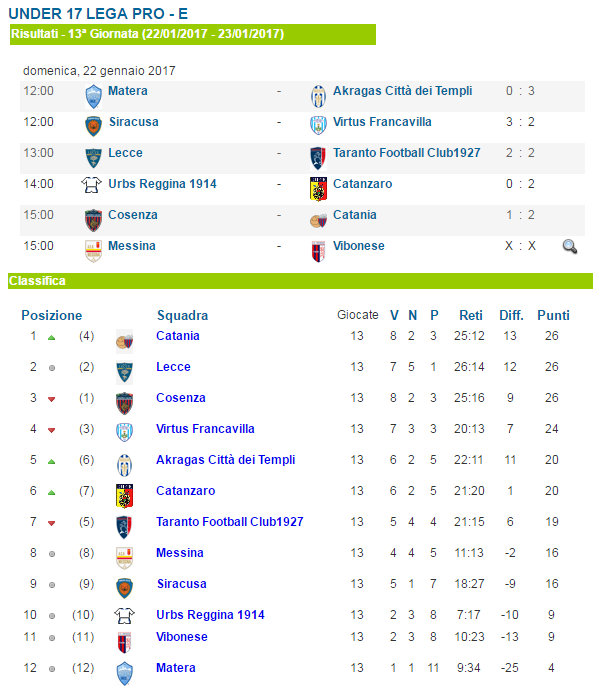Open Virtus Francavilla in the standings
Viewport: 608px width, 695px height.
[x=205, y=429]
